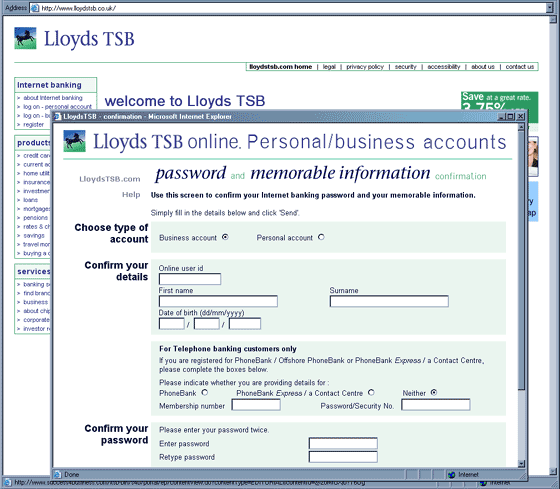Open log on - personal account link
The width and height of the screenshot is (560, 489).
(x=58, y=106)
